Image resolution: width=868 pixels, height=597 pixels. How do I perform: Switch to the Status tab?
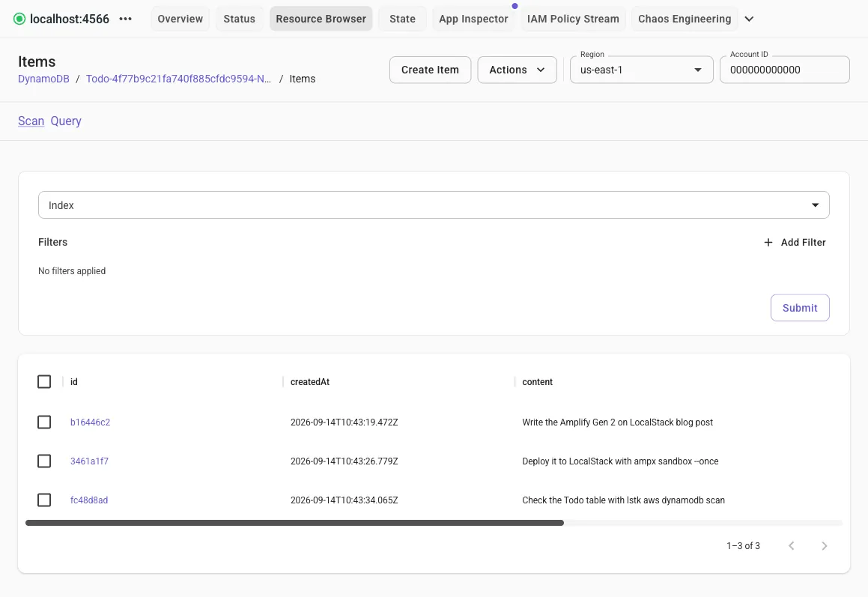pos(239,19)
